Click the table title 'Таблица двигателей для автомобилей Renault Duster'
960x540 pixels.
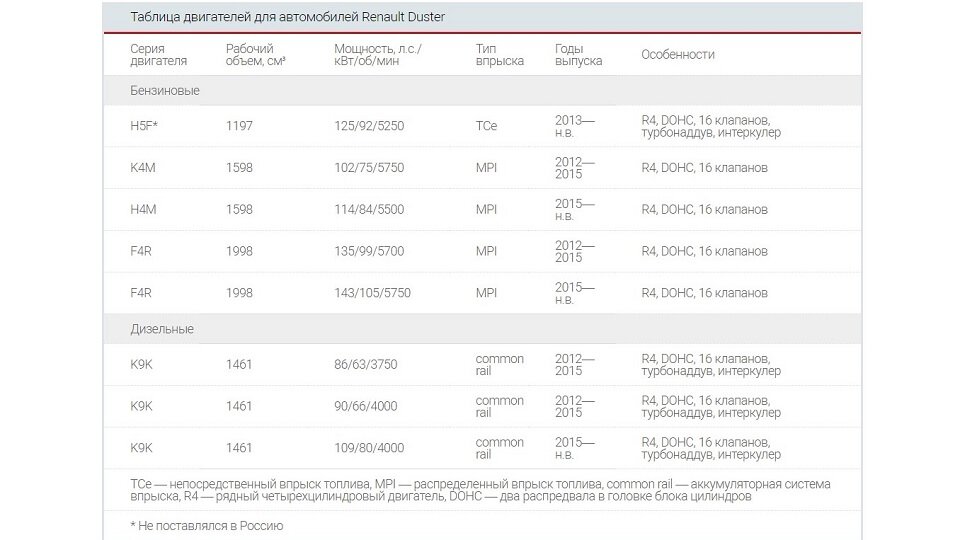point(287,17)
